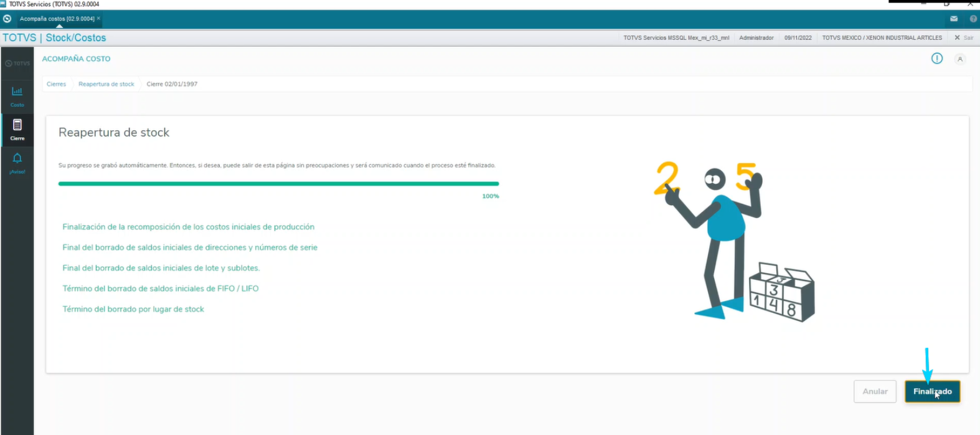Click the TOTVS Servicios window title
The width and height of the screenshot is (980, 435).
[54, 4]
